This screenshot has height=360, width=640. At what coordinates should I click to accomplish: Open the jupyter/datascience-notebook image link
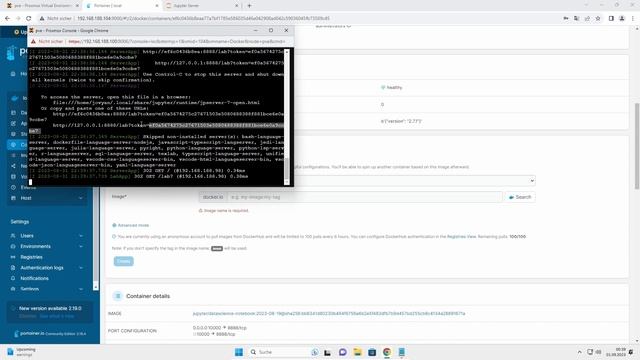click(x=329, y=313)
